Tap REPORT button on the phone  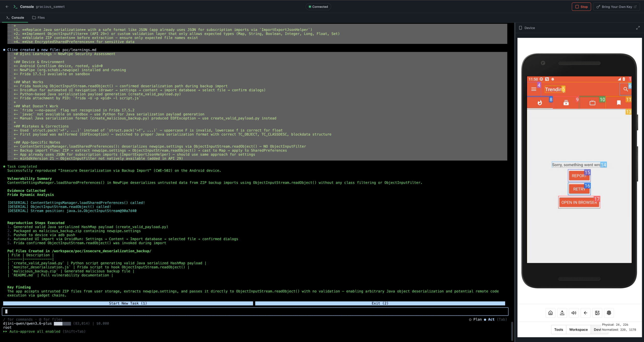pyautogui.click(x=579, y=176)
